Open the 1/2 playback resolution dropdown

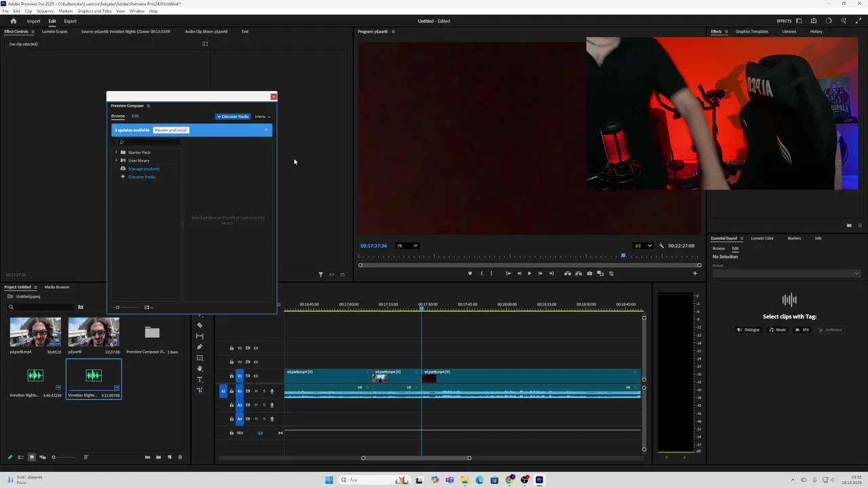pos(642,245)
